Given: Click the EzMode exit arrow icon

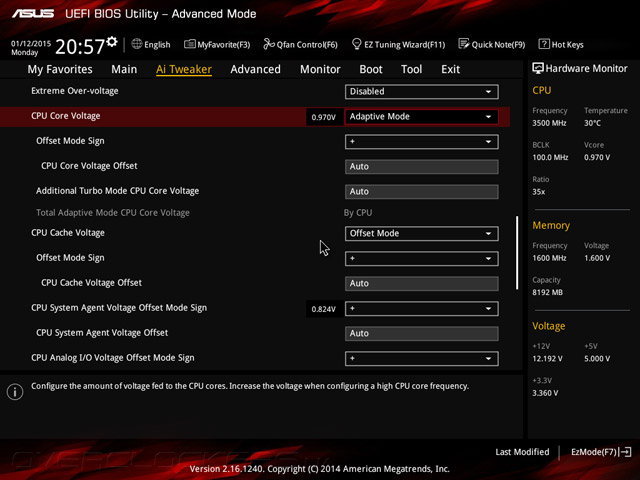Looking at the screenshot, I should point(625,452).
